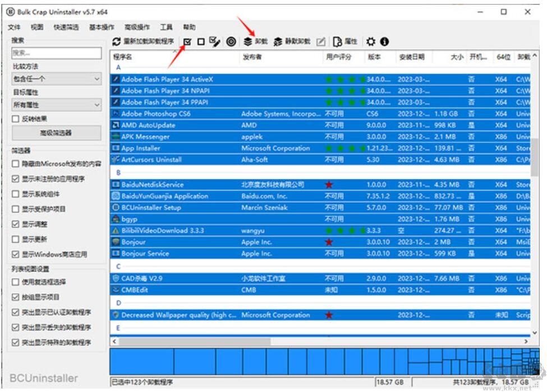Click the invert selection pen-box icon

(214, 41)
